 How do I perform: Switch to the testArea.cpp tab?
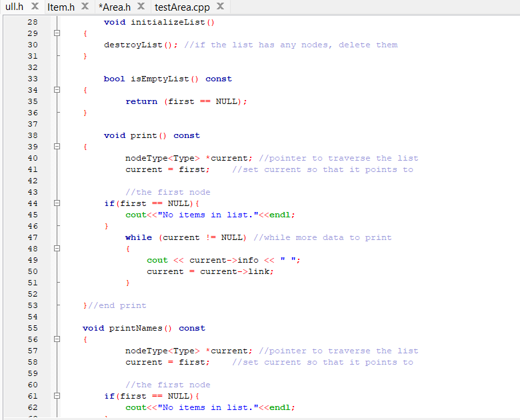(182, 7)
